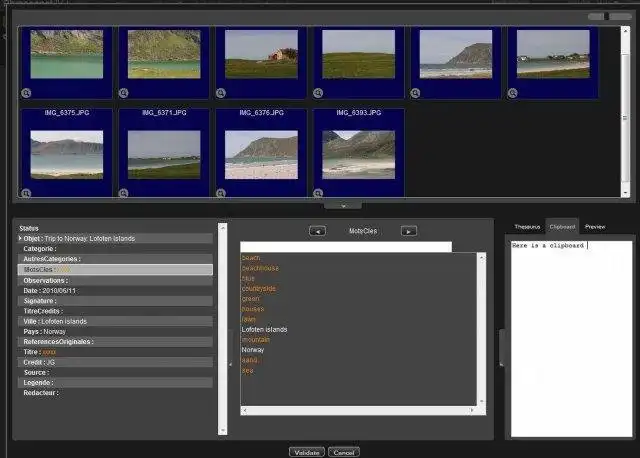Viewport: 640px width, 458px height.
Task: Switch to the Clipboard tab
Action: click(562, 227)
